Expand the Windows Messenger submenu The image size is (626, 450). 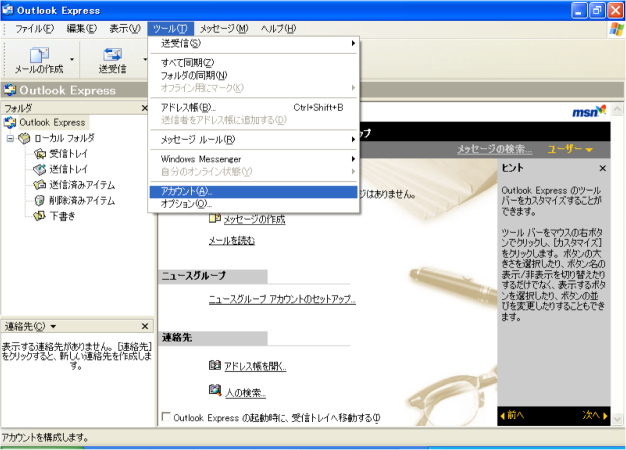point(353,159)
